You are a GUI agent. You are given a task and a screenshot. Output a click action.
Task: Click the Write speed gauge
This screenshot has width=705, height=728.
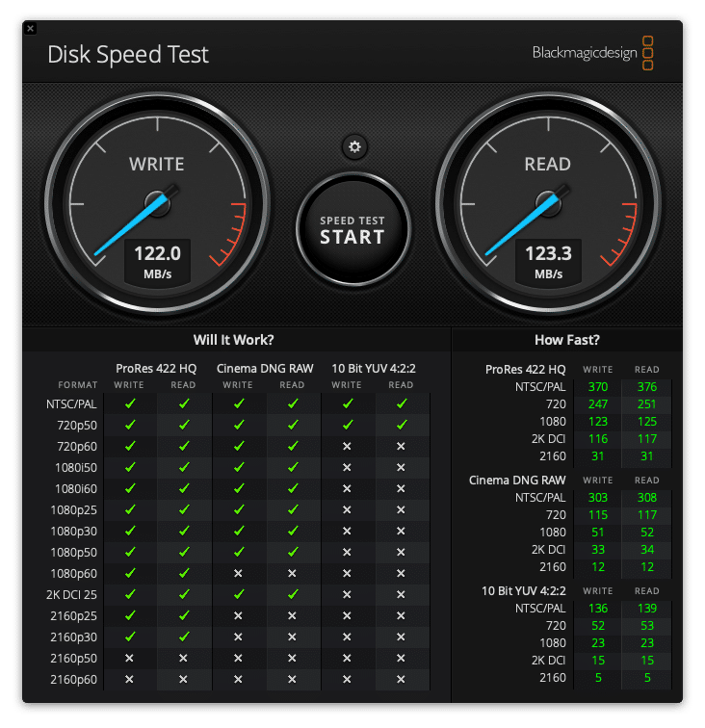point(157,203)
